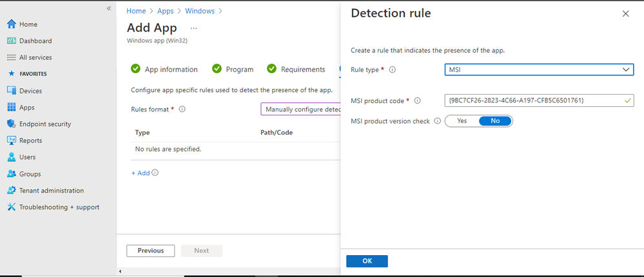Click the Add rule link

click(x=141, y=173)
